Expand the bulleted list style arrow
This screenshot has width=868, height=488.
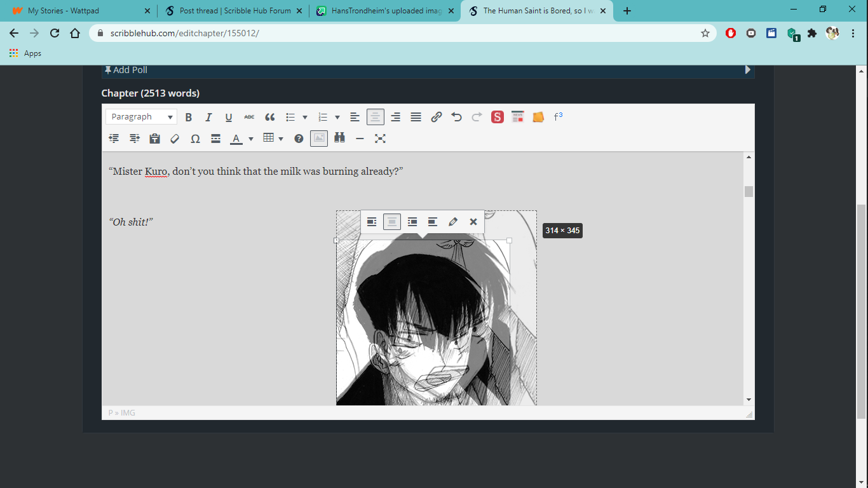(x=305, y=117)
